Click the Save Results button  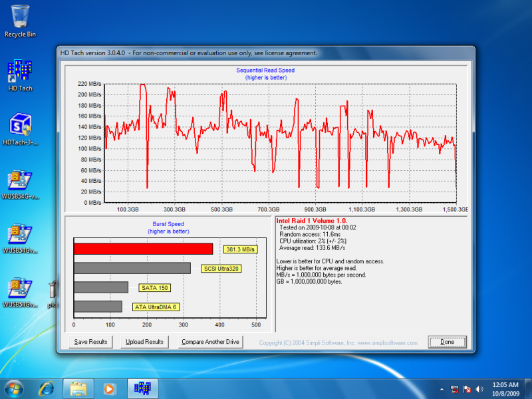coord(90,342)
